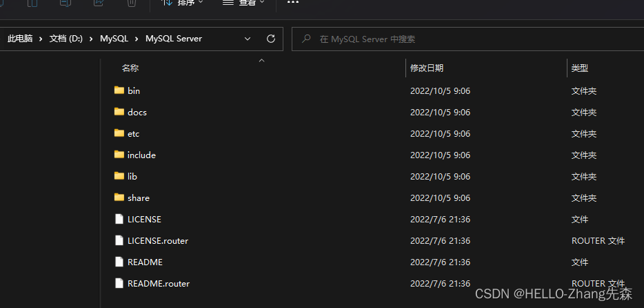The width and height of the screenshot is (644, 308).
Task: Click the modified date of README.router
Action: [441, 283]
